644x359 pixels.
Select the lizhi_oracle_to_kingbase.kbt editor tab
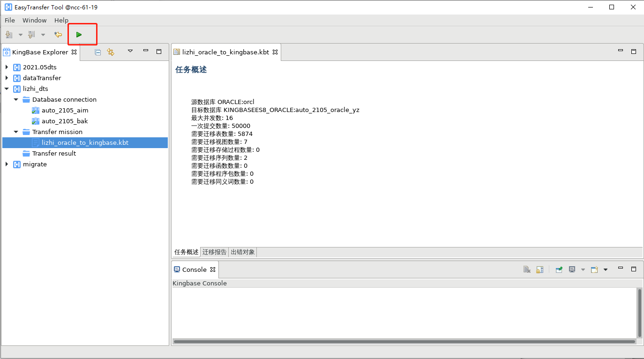tap(225, 52)
